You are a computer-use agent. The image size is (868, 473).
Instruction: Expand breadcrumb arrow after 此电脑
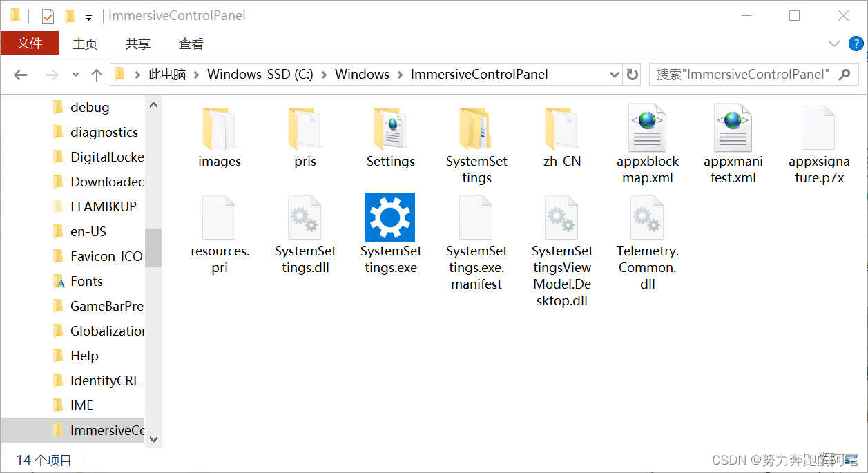coord(196,75)
